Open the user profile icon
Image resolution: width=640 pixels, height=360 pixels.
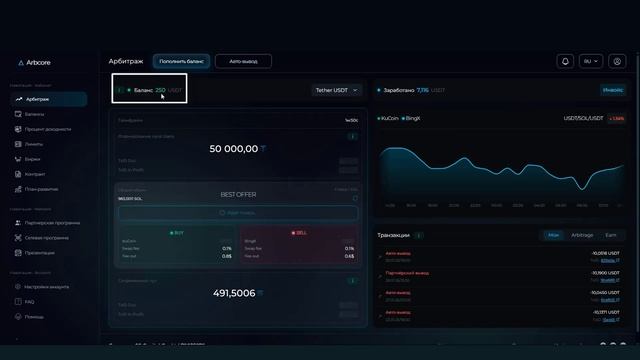click(x=617, y=61)
